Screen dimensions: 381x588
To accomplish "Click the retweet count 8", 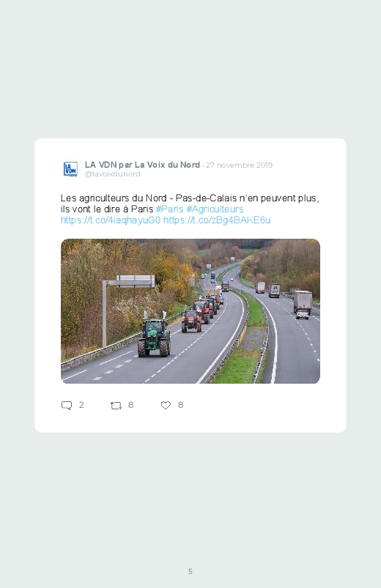I will tap(130, 405).
